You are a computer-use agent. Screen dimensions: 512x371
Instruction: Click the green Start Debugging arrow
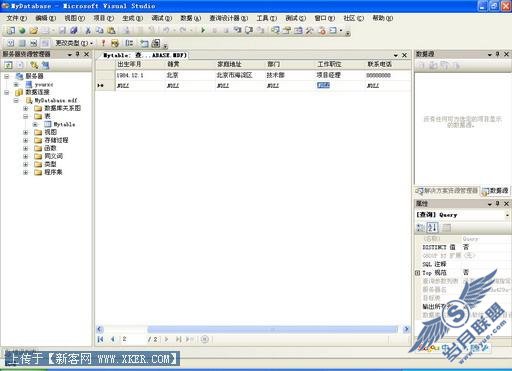tap(203, 31)
